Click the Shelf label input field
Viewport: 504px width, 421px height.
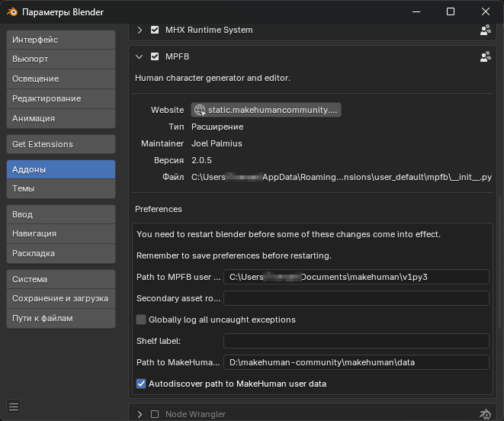click(x=356, y=341)
